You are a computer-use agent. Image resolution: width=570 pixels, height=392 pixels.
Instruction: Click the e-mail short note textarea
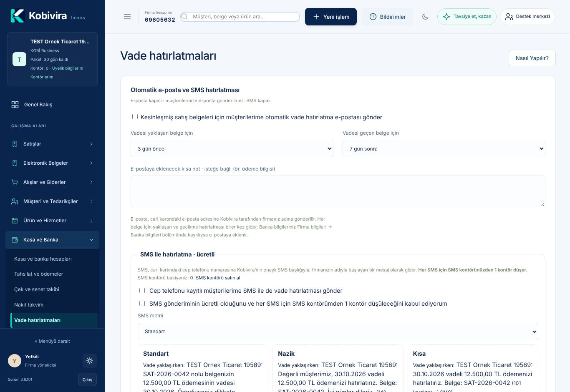(338, 191)
